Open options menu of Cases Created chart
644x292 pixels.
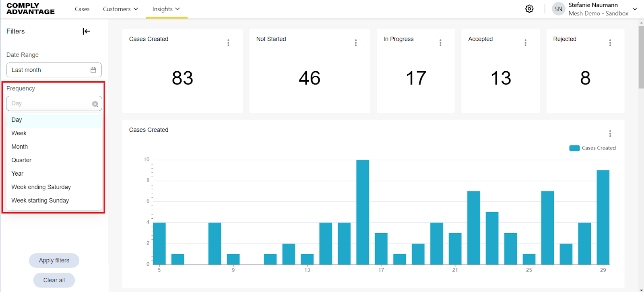coord(610,134)
